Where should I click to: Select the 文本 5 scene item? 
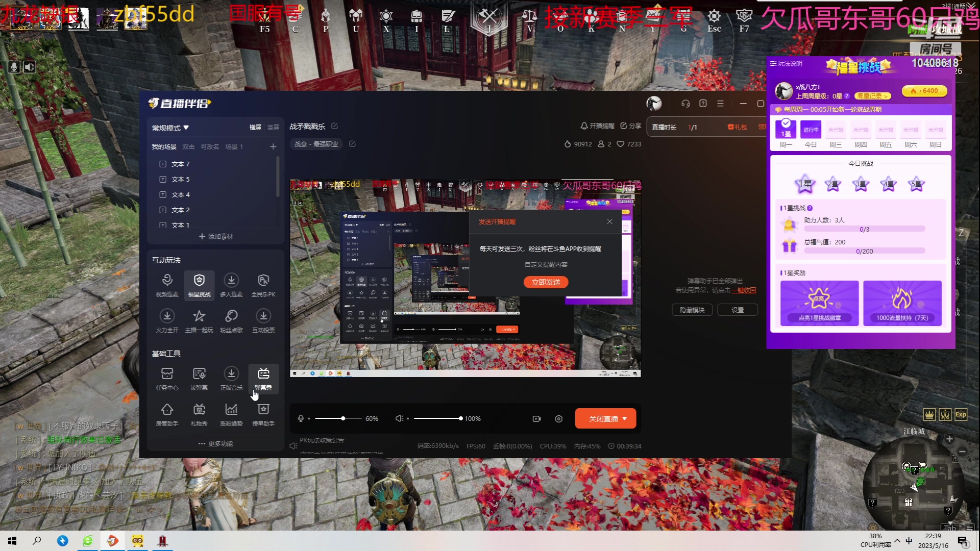click(181, 180)
